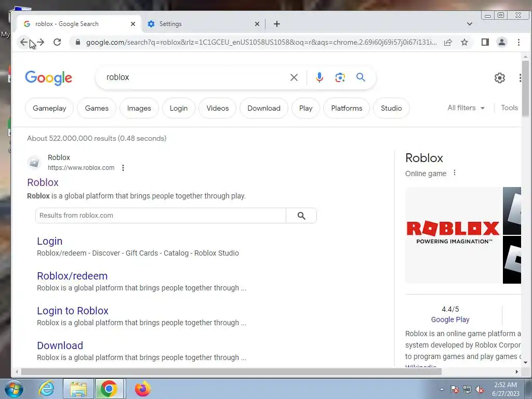Open Windows Explorer from the taskbar
532x399 pixels.
point(78,389)
